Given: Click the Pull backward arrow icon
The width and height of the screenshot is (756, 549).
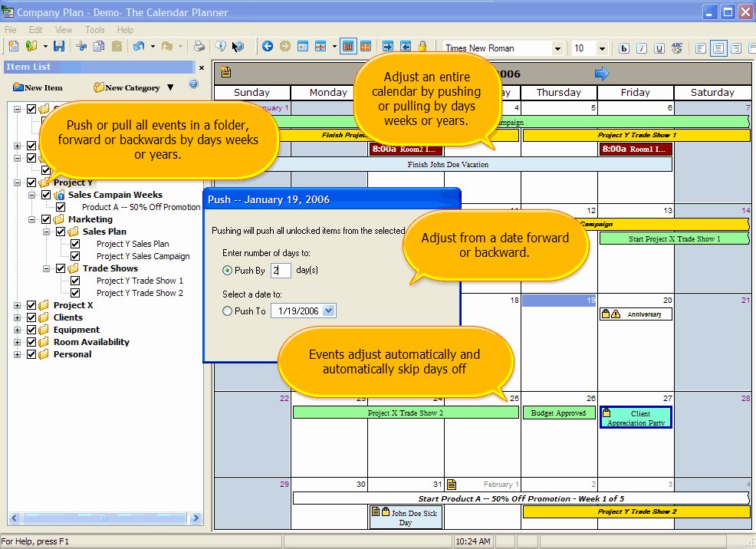Looking at the screenshot, I should click(x=406, y=46).
